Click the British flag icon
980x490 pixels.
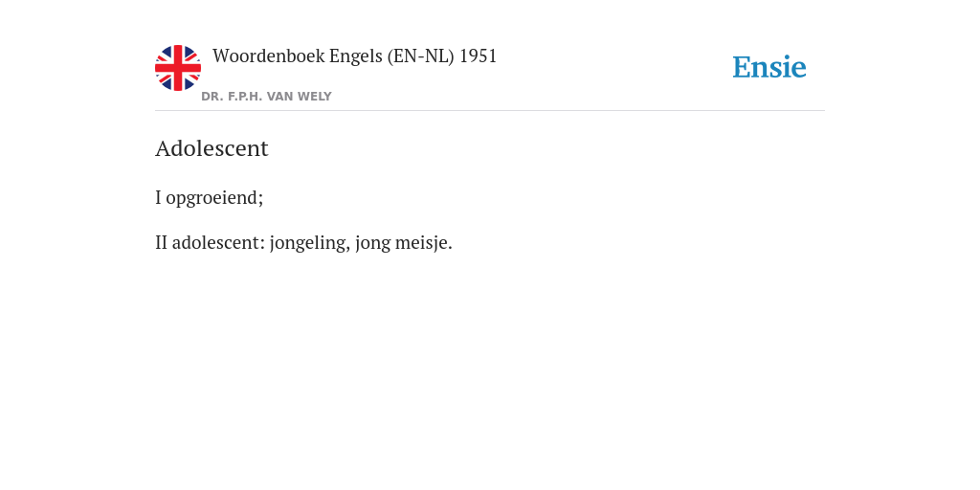(178, 68)
